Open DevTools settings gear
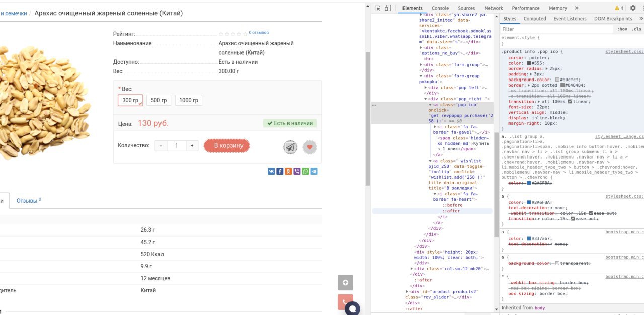644x315 pixels. point(633,8)
